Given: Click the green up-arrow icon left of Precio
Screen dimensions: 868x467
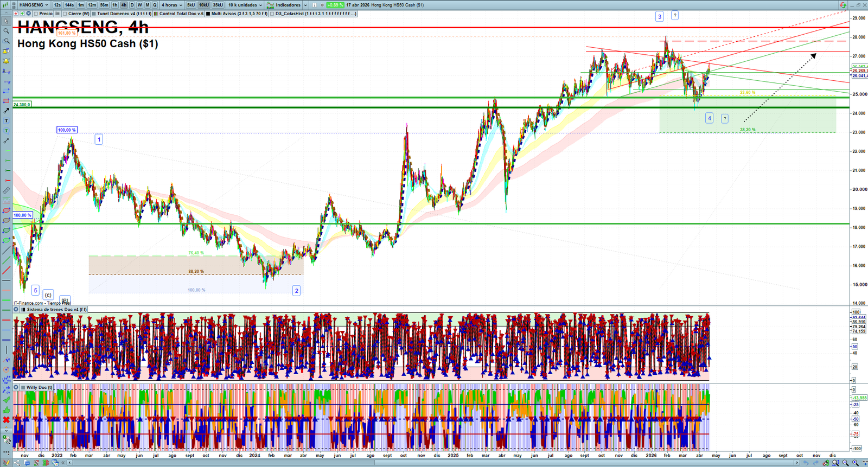Looking at the screenshot, I should (x=22, y=14).
